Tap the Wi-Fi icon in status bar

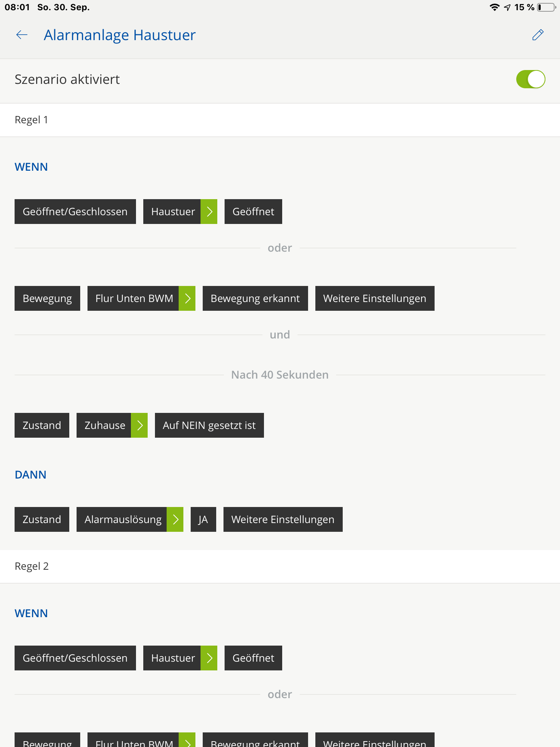(494, 7)
